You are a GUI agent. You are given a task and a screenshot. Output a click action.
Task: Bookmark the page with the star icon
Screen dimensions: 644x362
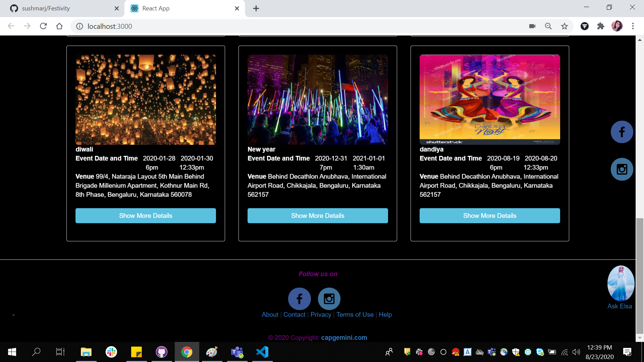(565, 26)
